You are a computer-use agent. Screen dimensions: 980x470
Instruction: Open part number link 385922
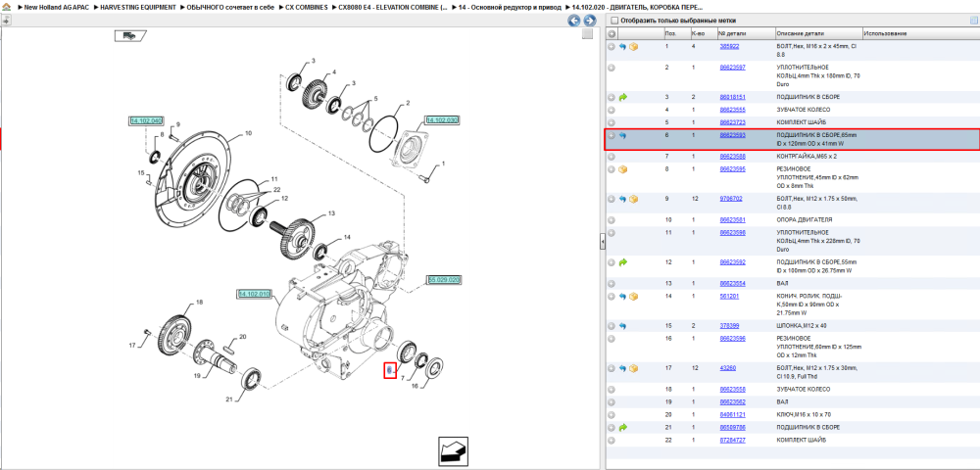tap(729, 47)
